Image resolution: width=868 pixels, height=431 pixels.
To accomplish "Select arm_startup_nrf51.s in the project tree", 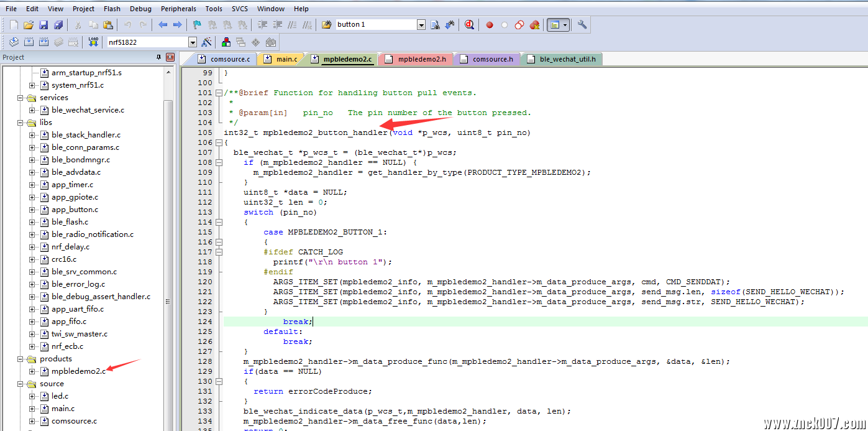I will point(86,73).
